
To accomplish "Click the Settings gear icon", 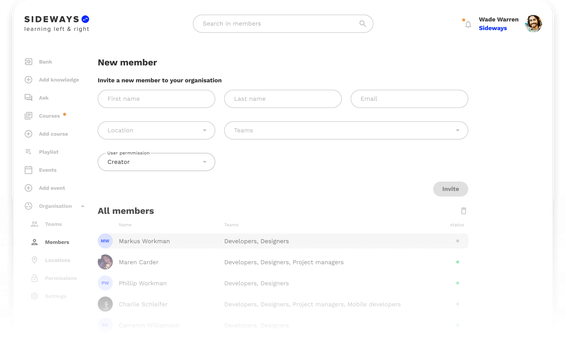I will [35, 296].
